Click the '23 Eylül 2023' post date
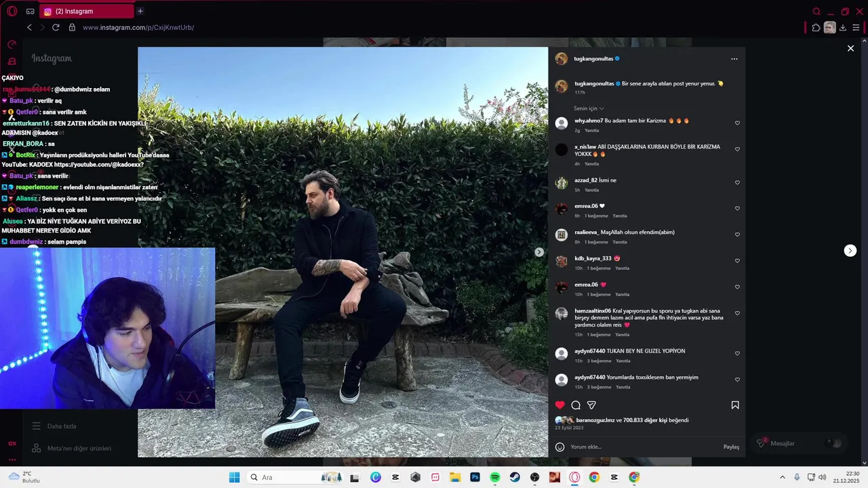The height and width of the screenshot is (488, 868). (x=569, y=428)
